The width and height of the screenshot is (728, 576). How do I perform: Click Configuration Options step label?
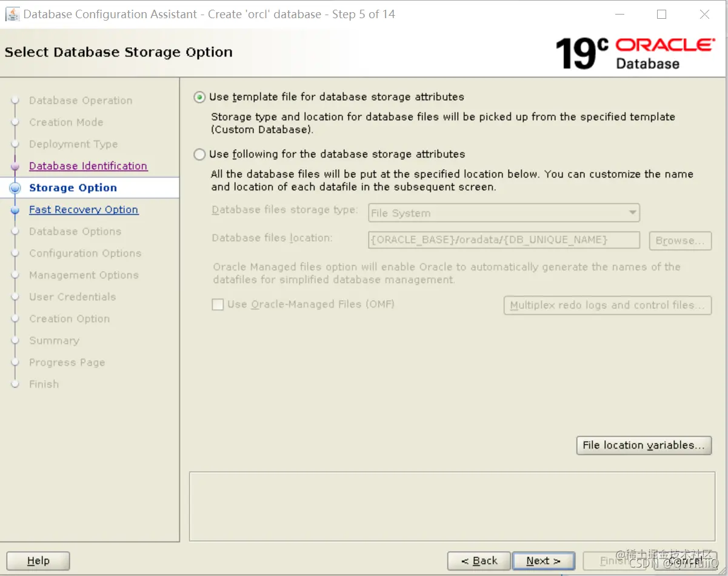(85, 253)
